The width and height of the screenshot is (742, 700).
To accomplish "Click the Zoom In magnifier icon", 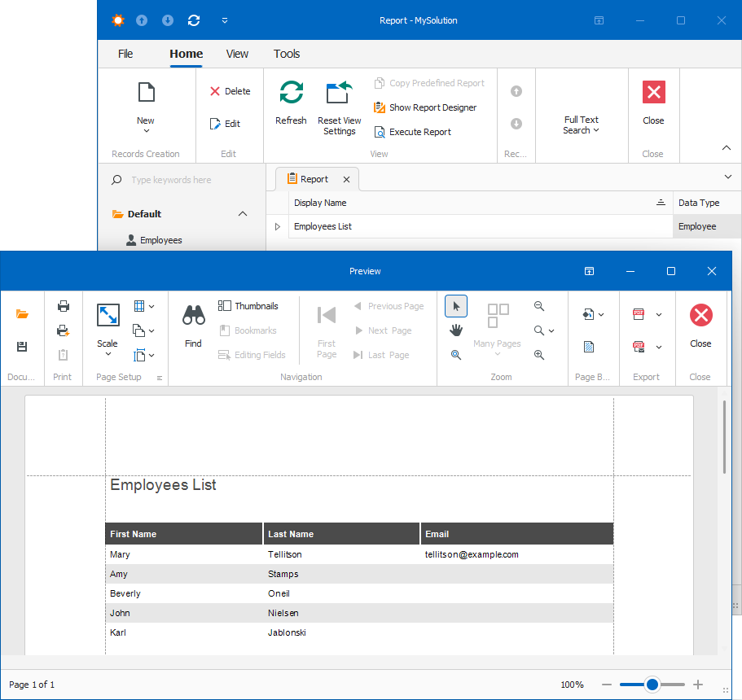I will (x=539, y=355).
